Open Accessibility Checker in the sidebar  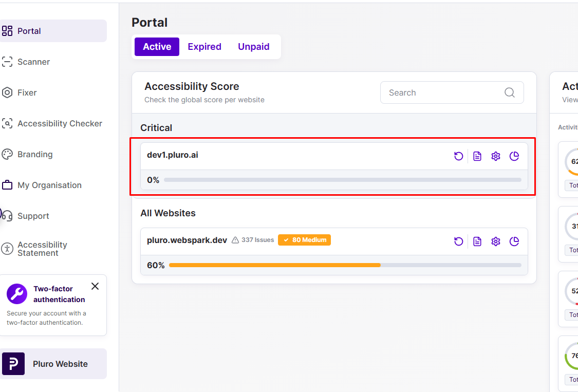point(60,123)
